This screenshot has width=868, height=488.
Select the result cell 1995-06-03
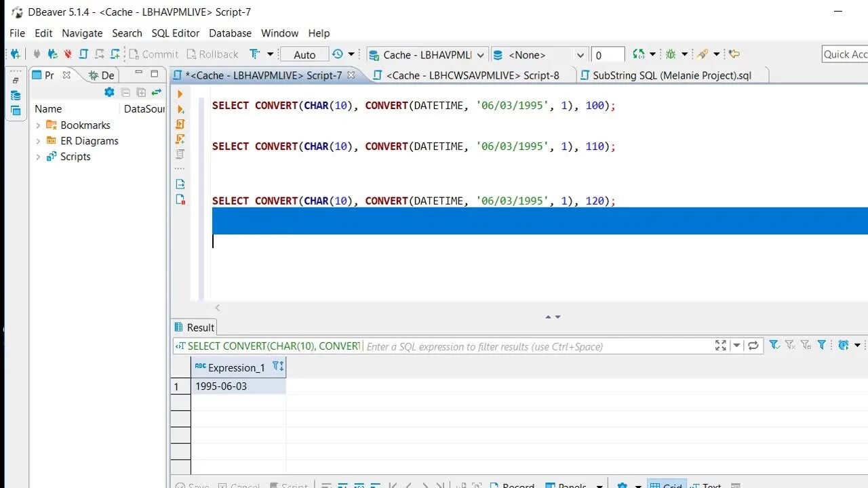click(239, 386)
